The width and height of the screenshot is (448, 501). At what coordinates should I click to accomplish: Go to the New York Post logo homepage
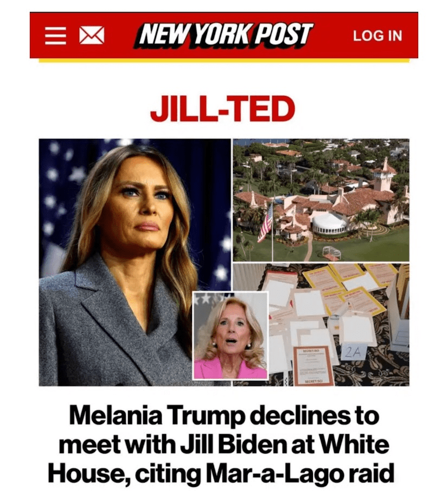[226, 35]
